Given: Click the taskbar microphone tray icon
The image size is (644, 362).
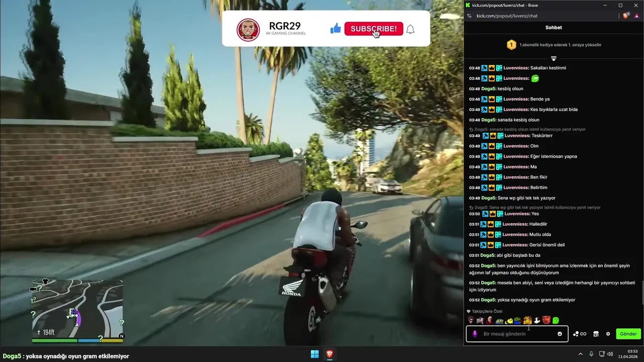Looking at the screenshot, I should pos(591,354).
